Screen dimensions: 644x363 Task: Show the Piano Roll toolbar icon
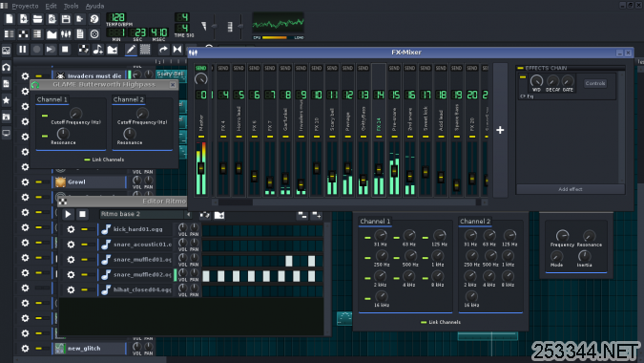[x=37, y=34]
